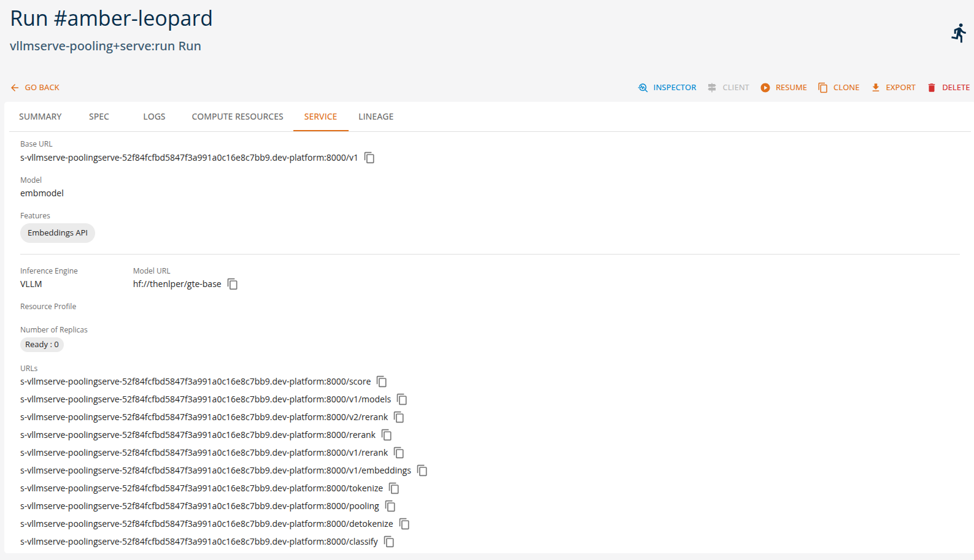Switch to Compute Resources tab
The width and height of the screenshot is (974, 560).
(x=238, y=117)
